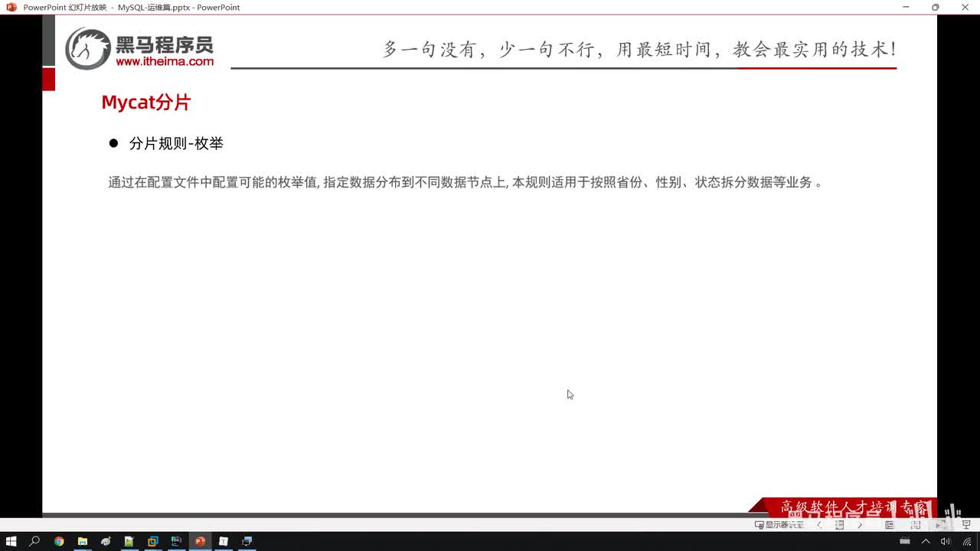
Task: Go to previous slide arrow
Action: [x=819, y=525]
